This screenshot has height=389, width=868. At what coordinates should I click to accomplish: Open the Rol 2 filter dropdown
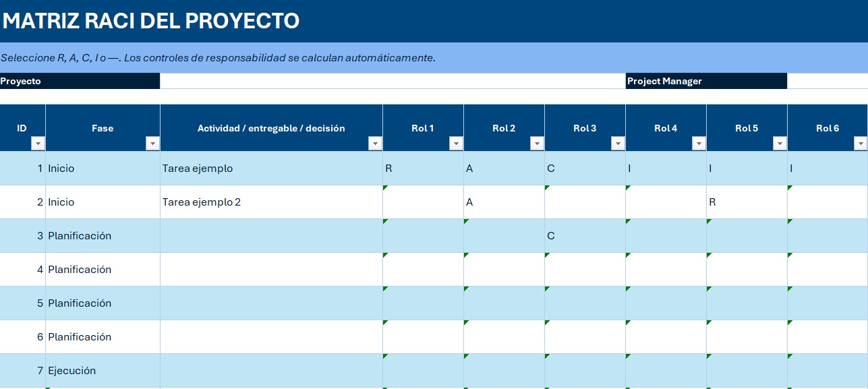pos(537,144)
